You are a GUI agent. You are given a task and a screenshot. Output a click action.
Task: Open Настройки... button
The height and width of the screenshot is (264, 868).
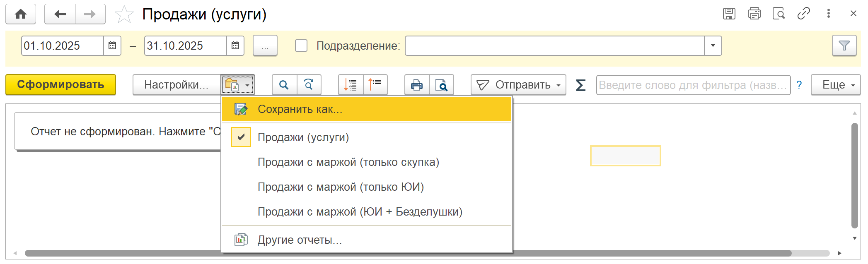pos(177,85)
